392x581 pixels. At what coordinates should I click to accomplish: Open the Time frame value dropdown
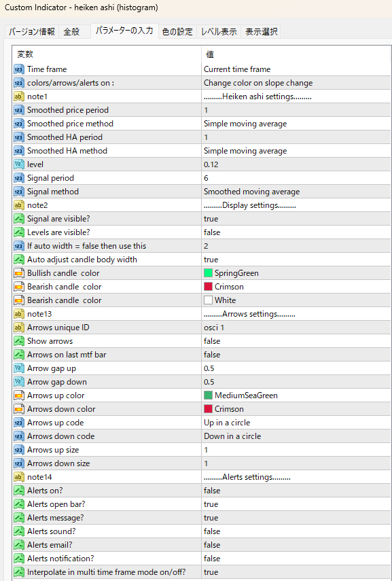click(296, 69)
